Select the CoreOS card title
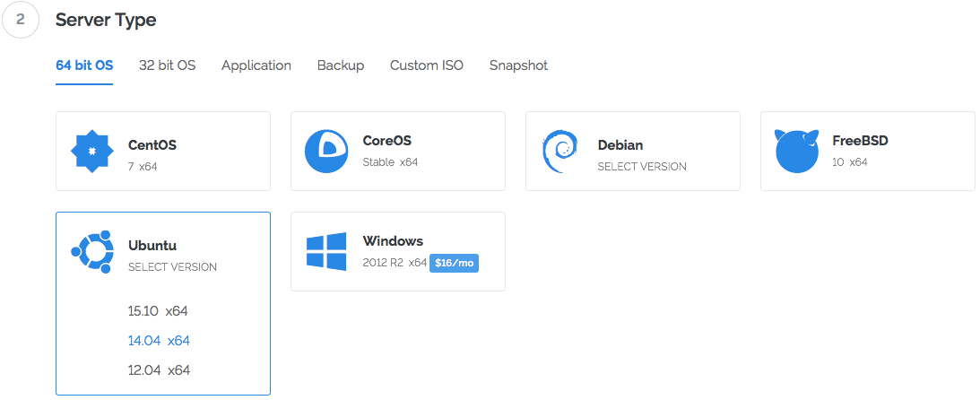This screenshot has height=400, width=980. click(386, 141)
